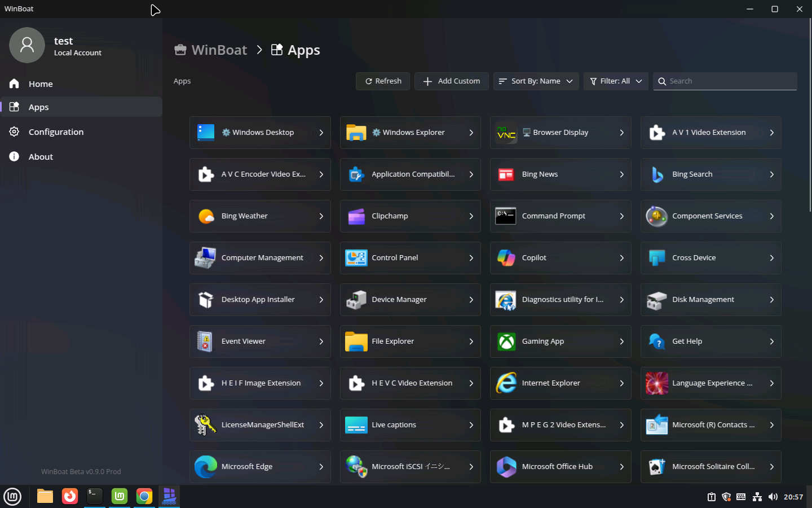The width and height of the screenshot is (812, 508).
Task: Click the Clipchamp app icon
Action: (x=356, y=216)
